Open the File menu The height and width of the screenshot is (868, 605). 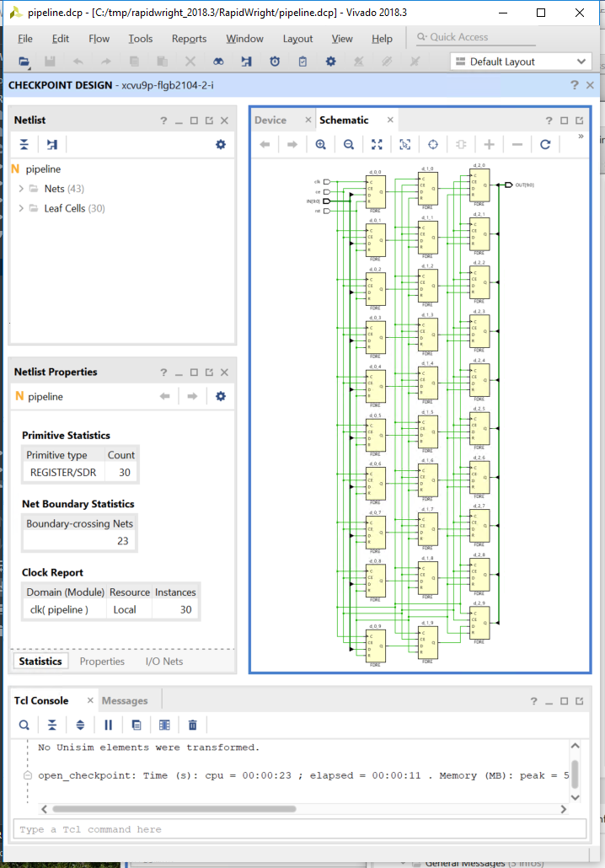pyautogui.click(x=25, y=39)
